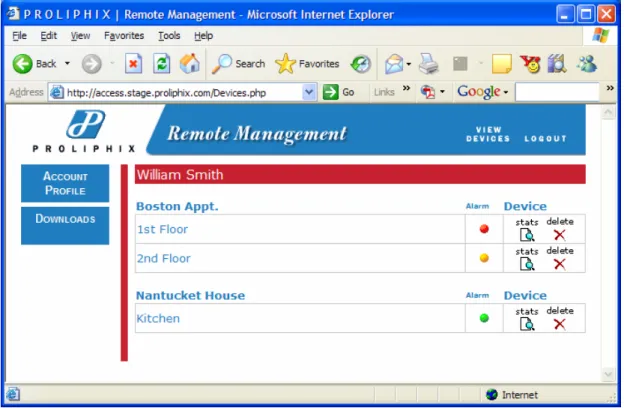Click the Research book-and-magnifier toolbar icon
Image resolution: width=624 pixels, height=408 pixels.
click(557, 64)
